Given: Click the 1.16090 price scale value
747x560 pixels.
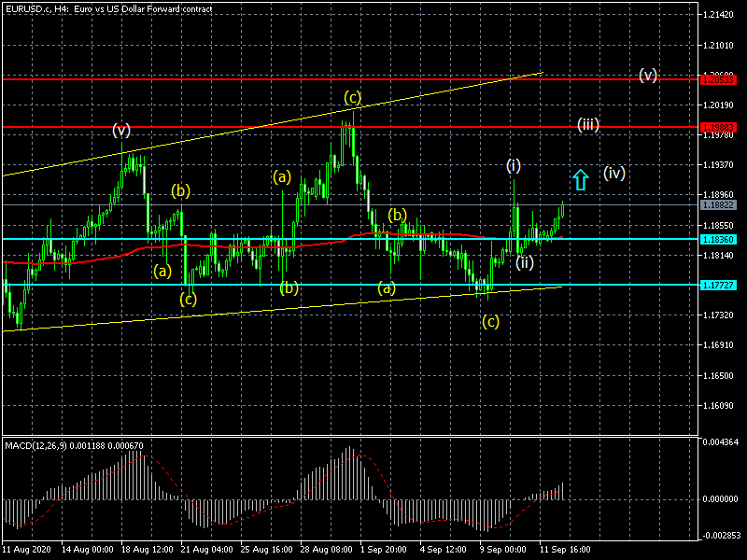Looking at the screenshot, I should (718, 406).
